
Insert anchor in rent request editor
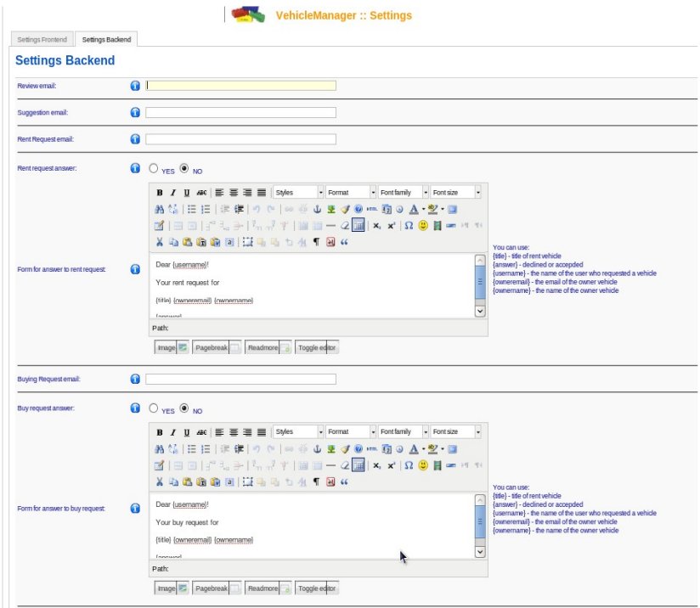(x=317, y=209)
